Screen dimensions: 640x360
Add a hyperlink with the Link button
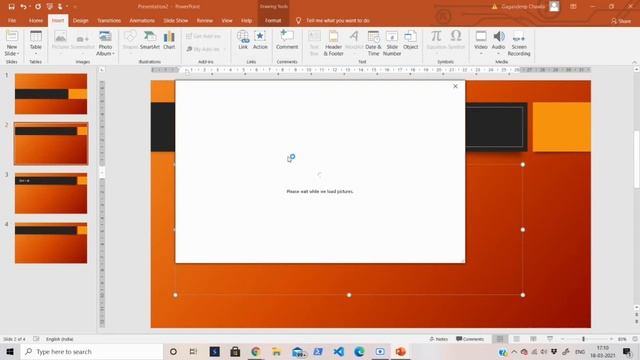click(243, 40)
